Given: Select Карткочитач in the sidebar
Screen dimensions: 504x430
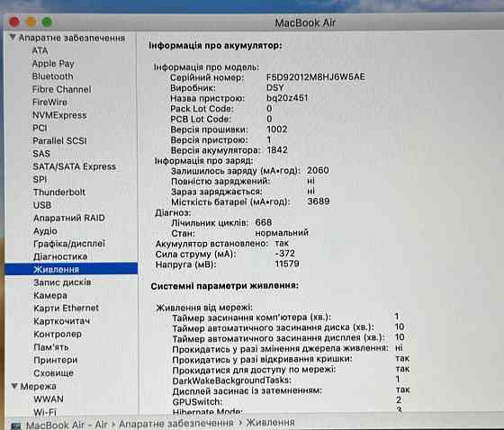Looking at the screenshot, I should [62, 321].
